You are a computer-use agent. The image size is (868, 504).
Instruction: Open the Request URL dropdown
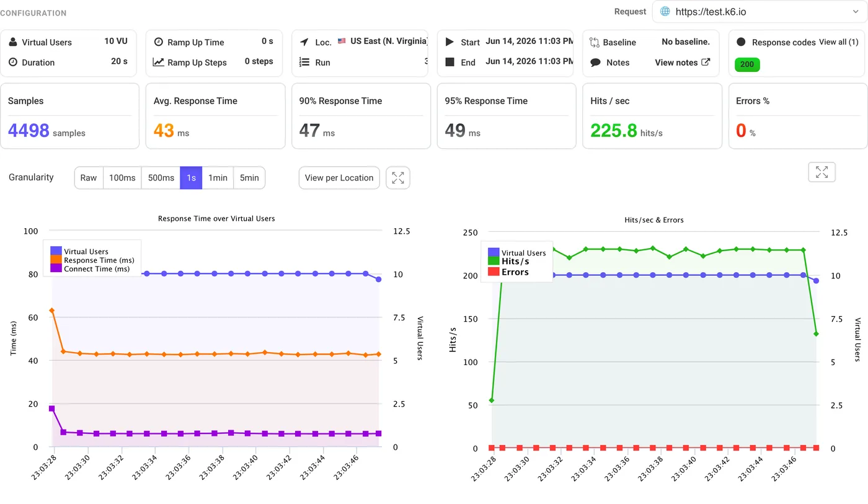click(x=759, y=11)
